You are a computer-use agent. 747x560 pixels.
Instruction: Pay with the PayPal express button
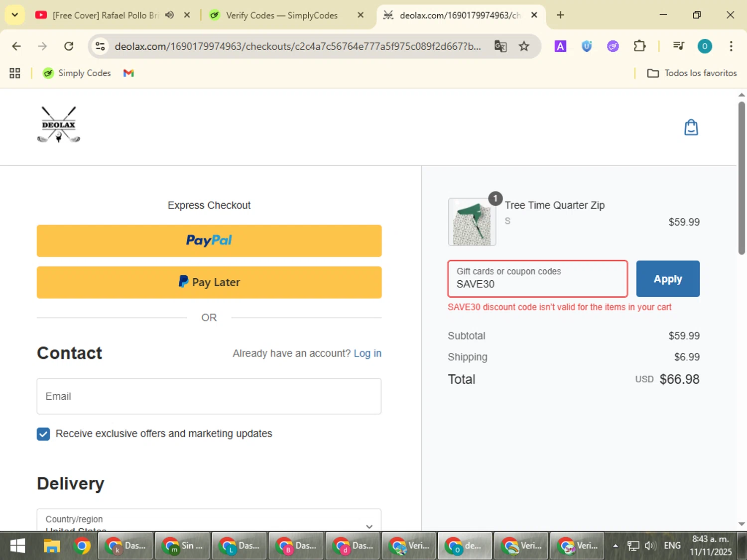(x=209, y=241)
